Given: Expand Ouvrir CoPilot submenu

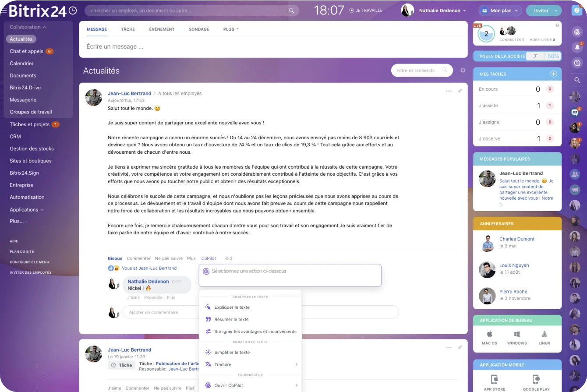Looking at the screenshot, I should click(250, 385).
